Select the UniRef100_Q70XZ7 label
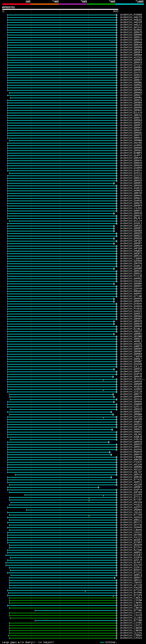The image size is (146, 644). tap(131, 65)
